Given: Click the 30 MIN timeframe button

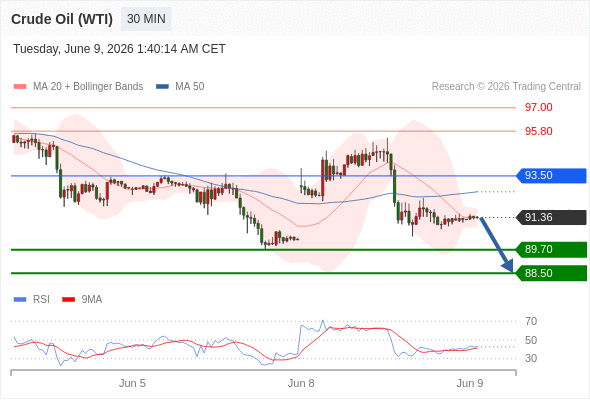Looking at the screenshot, I should [146, 19].
